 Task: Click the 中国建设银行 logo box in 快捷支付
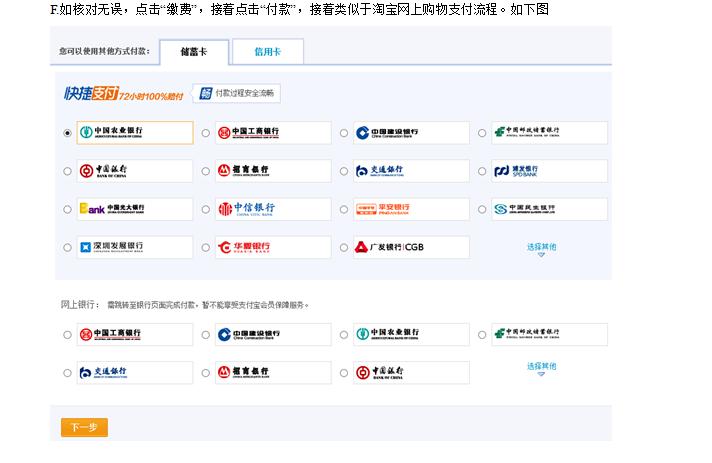tap(411, 133)
